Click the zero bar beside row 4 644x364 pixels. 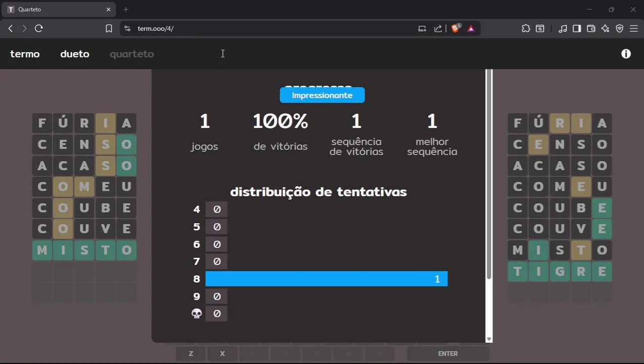(217, 209)
